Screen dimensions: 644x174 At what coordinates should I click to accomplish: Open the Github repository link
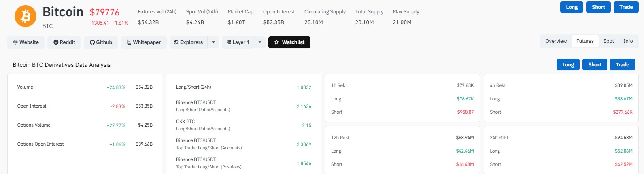point(101,42)
